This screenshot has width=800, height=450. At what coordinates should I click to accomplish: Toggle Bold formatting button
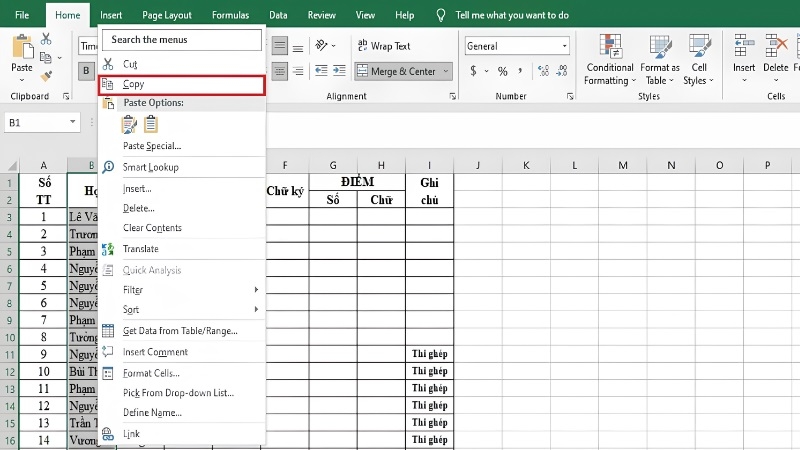click(x=86, y=71)
